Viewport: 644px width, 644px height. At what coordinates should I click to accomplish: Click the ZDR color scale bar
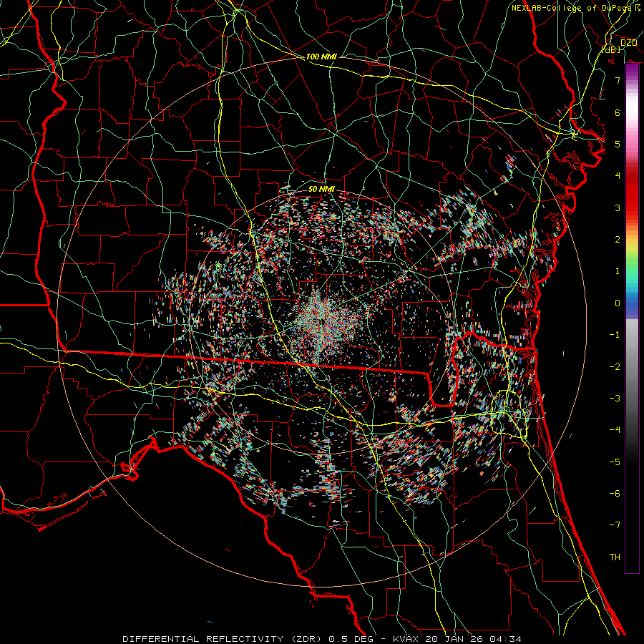(x=632, y=318)
